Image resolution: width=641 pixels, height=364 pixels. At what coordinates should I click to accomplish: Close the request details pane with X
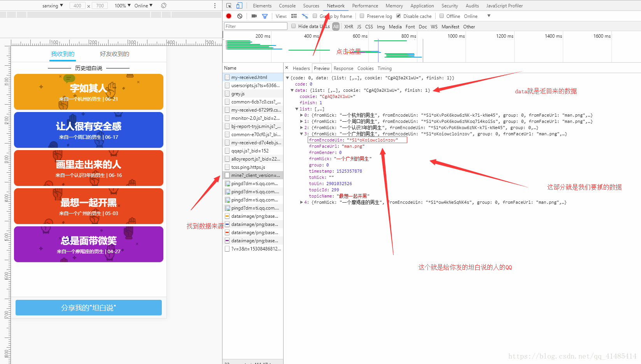coord(287,68)
